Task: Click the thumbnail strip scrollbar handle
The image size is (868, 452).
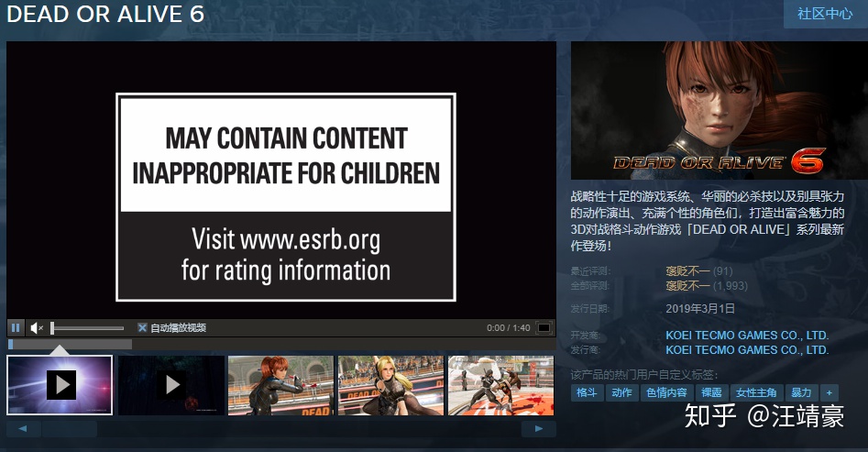Action: 70,429
